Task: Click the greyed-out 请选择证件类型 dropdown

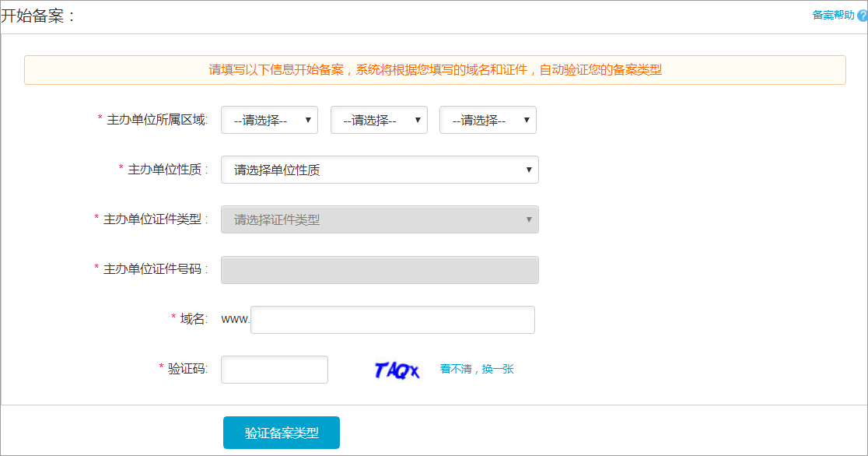Action: [380, 219]
